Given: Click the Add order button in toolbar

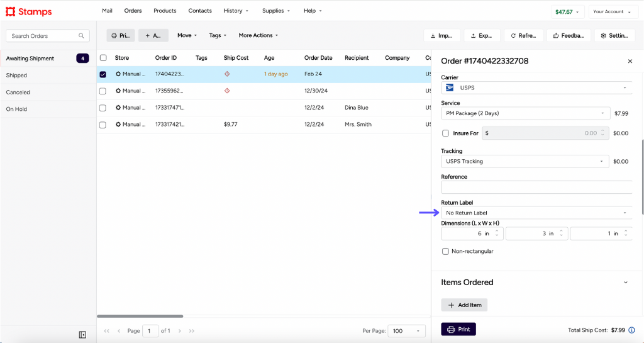Looking at the screenshot, I should pos(153,36).
